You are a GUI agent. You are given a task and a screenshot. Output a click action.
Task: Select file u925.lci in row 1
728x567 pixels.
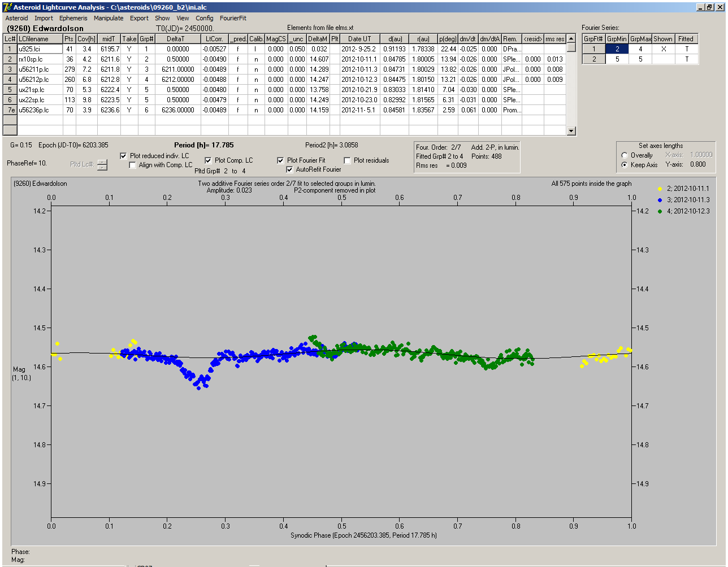40,49
